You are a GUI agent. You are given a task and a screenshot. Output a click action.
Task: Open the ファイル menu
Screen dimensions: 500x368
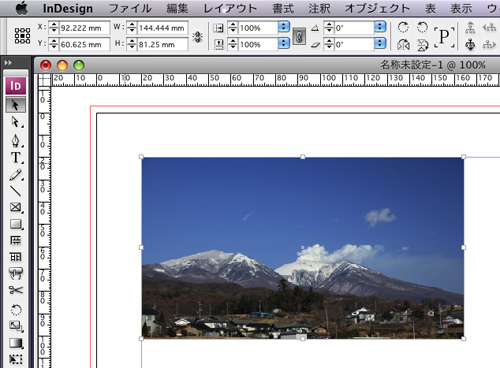(130, 8)
